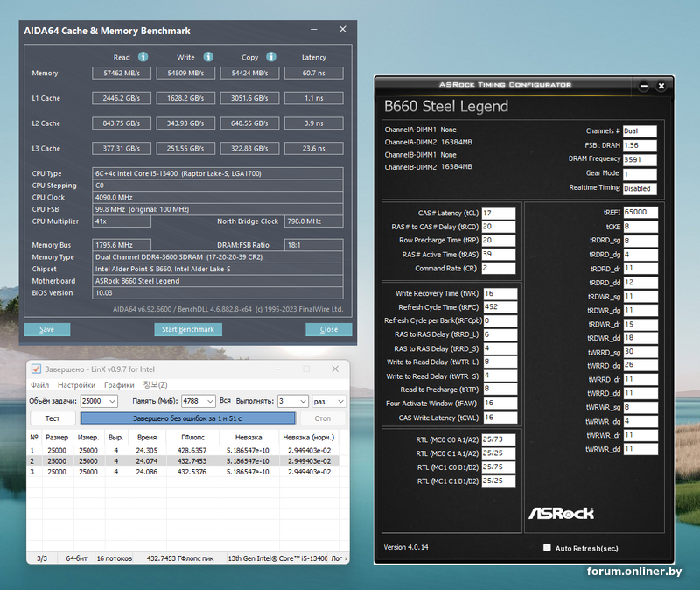The width and height of the screenshot is (700, 590).
Task: Click the L3 Cache Copy value 322.83 GB/s
Action: click(x=249, y=148)
